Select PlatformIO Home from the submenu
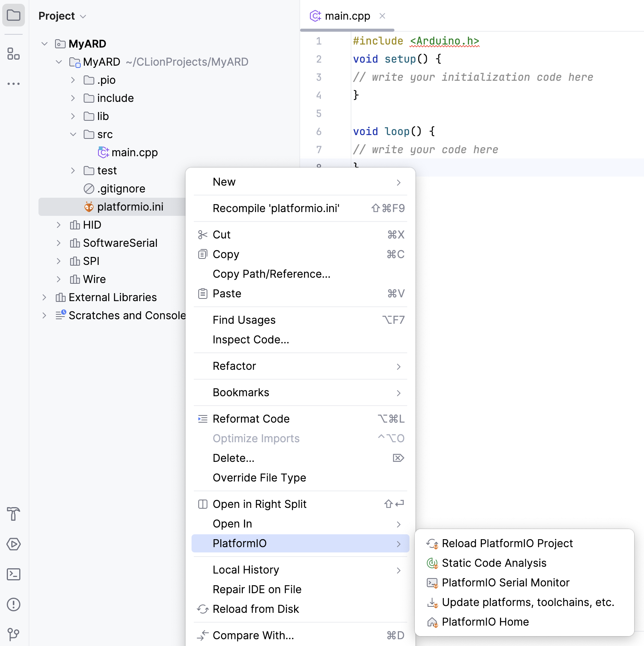The image size is (644, 646). 485,622
